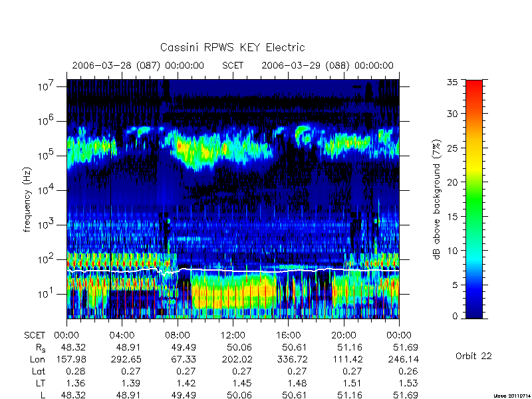Click the '16:00' time axis label

pos(288,335)
